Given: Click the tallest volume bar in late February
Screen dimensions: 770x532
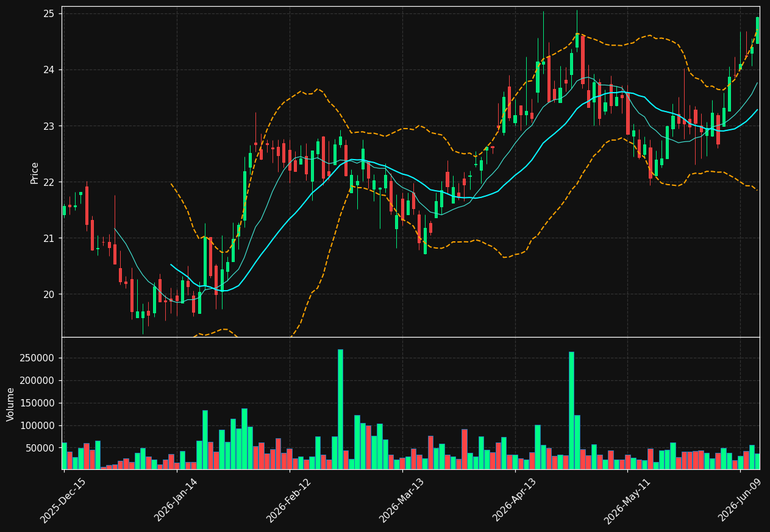Looking at the screenshot, I should click(340, 410).
